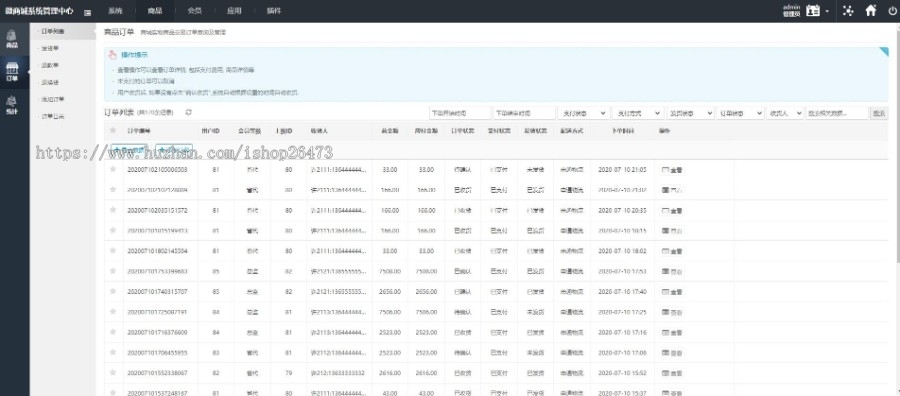The width and height of the screenshot is (900, 396).
Task: View order placed at 17:53
Action: click(x=672, y=271)
